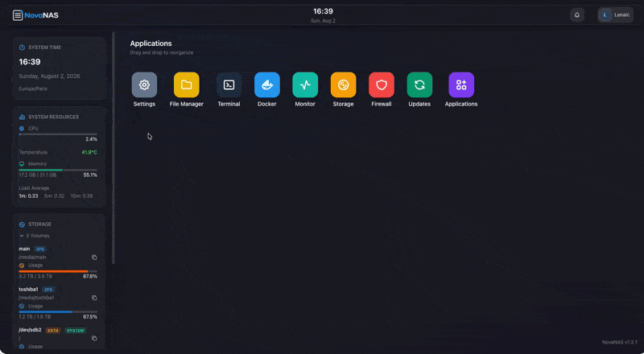Click Sunday, August 2, 2026 date
Viewport: 644px width, 354px height.
click(49, 76)
